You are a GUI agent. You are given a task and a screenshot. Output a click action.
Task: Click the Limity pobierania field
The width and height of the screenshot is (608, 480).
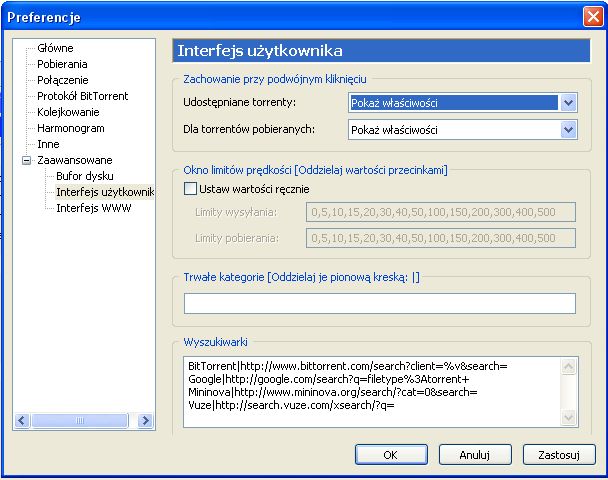pyautogui.click(x=440, y=238)
